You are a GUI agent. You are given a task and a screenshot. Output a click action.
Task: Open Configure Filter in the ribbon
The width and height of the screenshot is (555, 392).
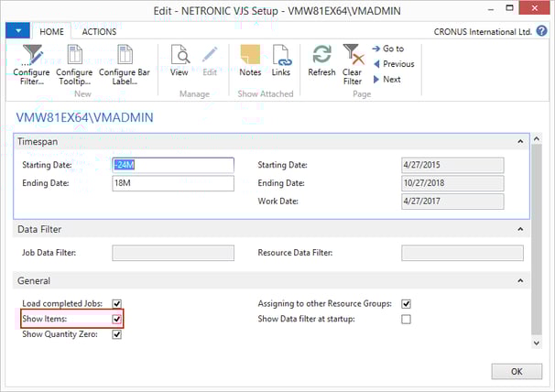[31, 65]
